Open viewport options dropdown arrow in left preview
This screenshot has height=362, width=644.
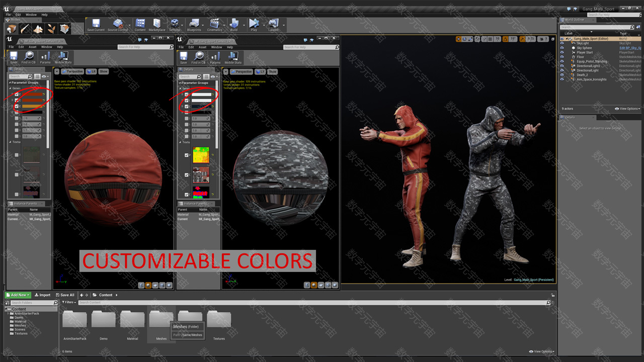click(57, 71)
